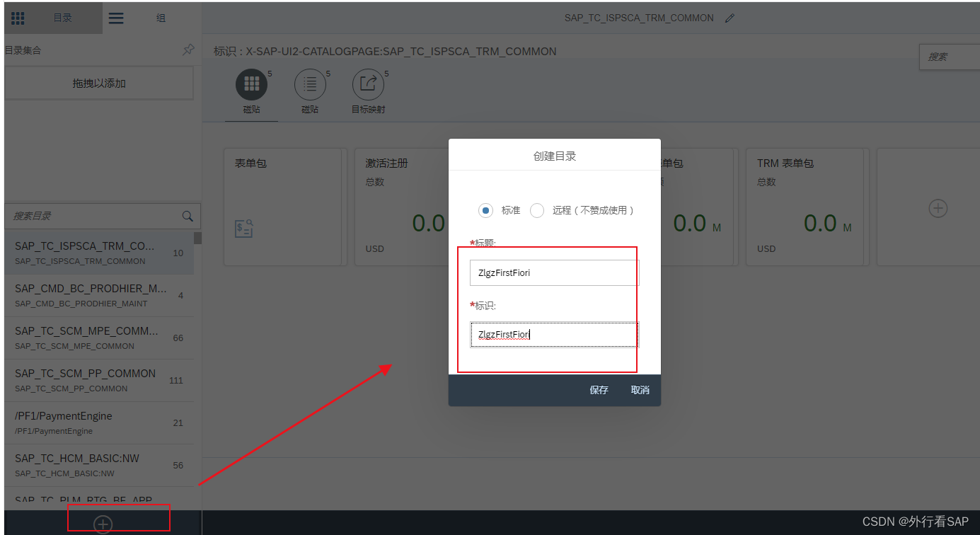Image resolution: width=980 pixels, height=535 pixels.
Task: Select SAP_TC_SCM_PP_COMMON catalog row
Action: tap(99, 380)
